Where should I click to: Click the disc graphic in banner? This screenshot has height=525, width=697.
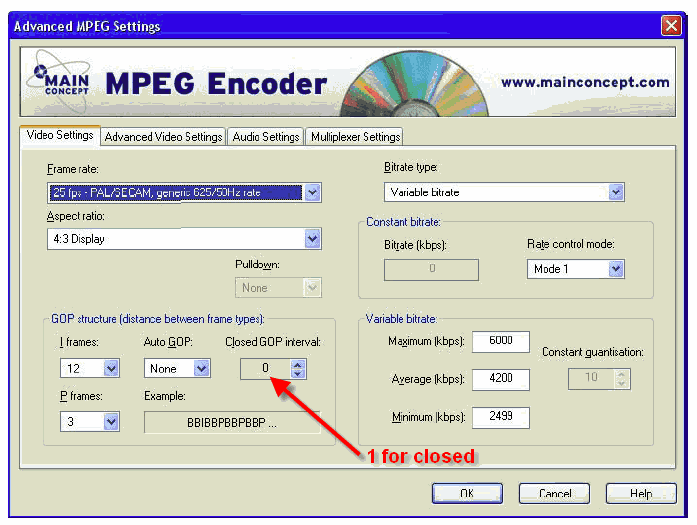(413, 84)
